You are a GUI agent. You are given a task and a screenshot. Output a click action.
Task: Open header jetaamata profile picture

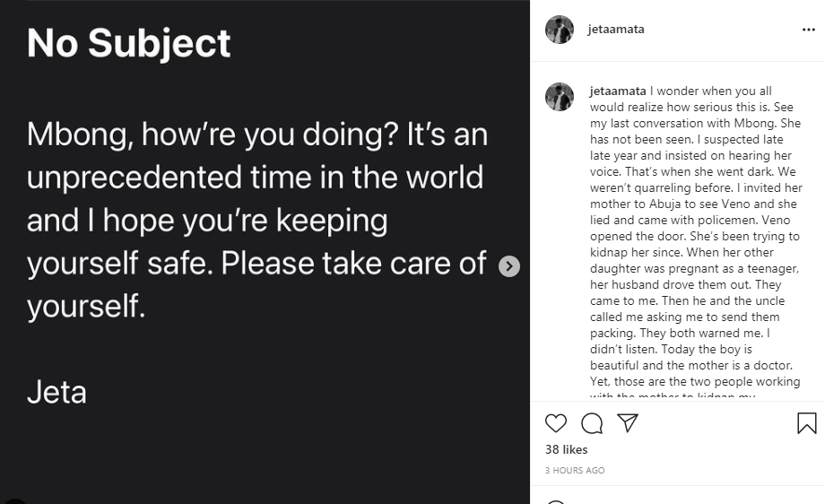pyautogui.click(x=560, y=30)
